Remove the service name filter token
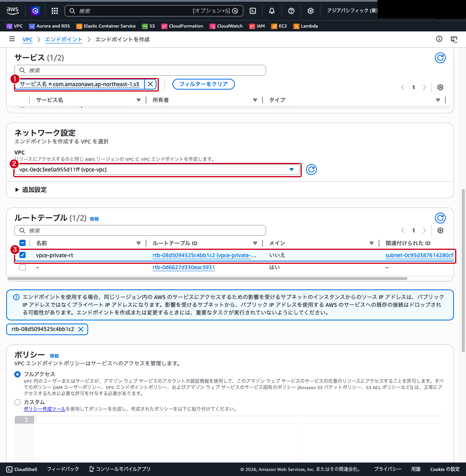 [150, 84]
